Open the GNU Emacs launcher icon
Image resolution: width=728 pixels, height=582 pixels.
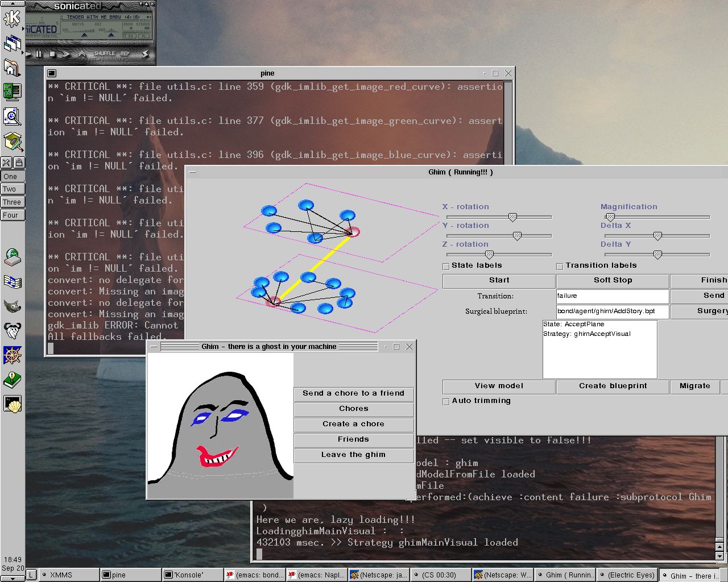pos(12,331)
